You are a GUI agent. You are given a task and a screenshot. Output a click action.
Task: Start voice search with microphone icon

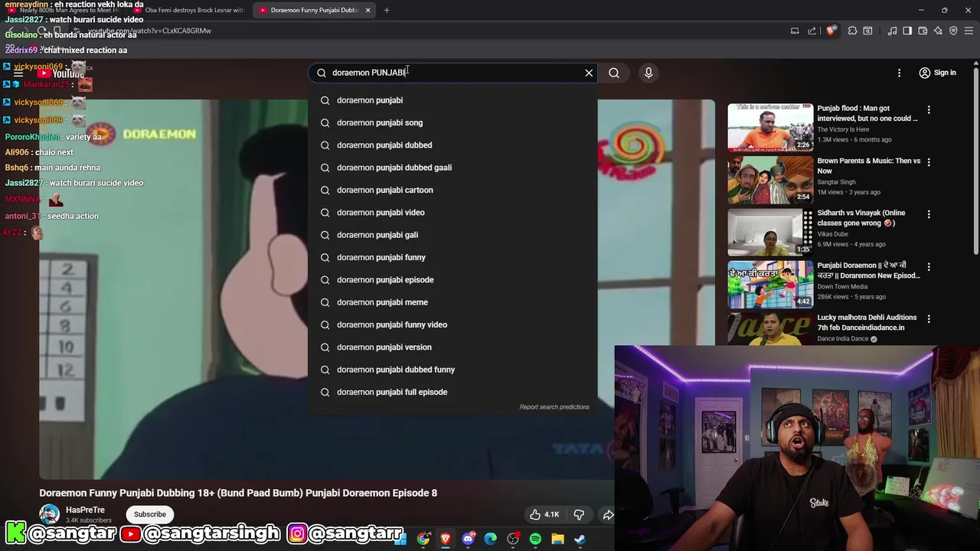(648, 73)
